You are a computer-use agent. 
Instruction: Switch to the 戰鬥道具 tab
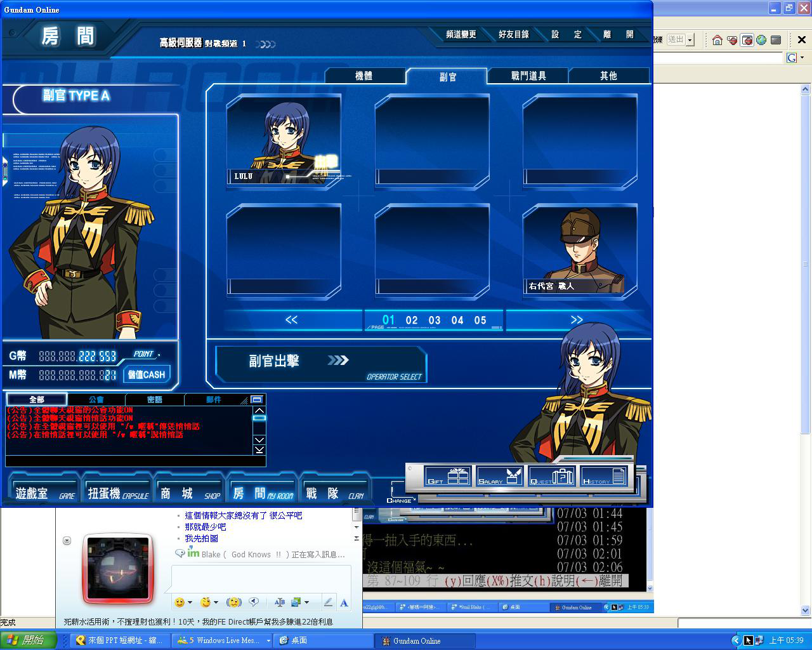tap(528, 76)
